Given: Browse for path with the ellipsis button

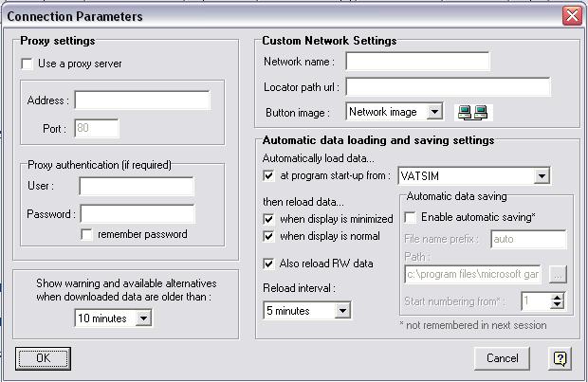Looking at the screenshot, I should point(558,275).
